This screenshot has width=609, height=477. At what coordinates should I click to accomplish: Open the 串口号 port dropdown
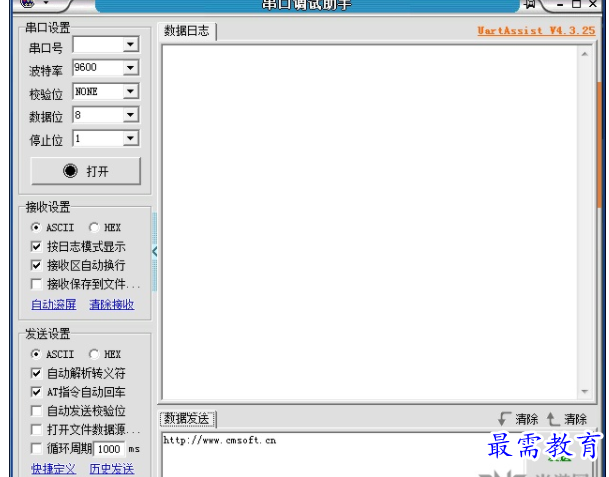click(x=130, y=44)
